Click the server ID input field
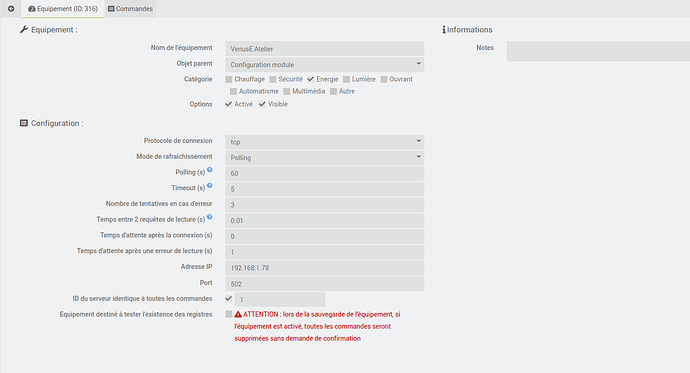 280,300
